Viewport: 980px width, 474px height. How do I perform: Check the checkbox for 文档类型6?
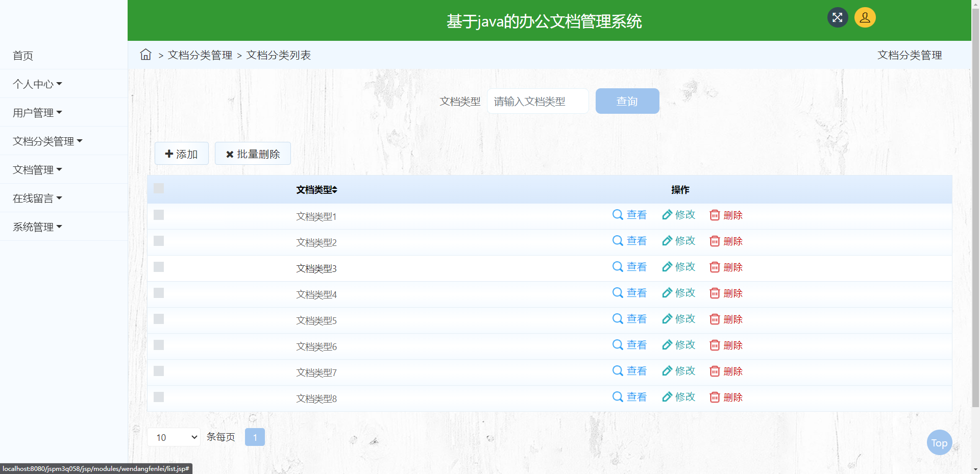click(x=158, y=345)
